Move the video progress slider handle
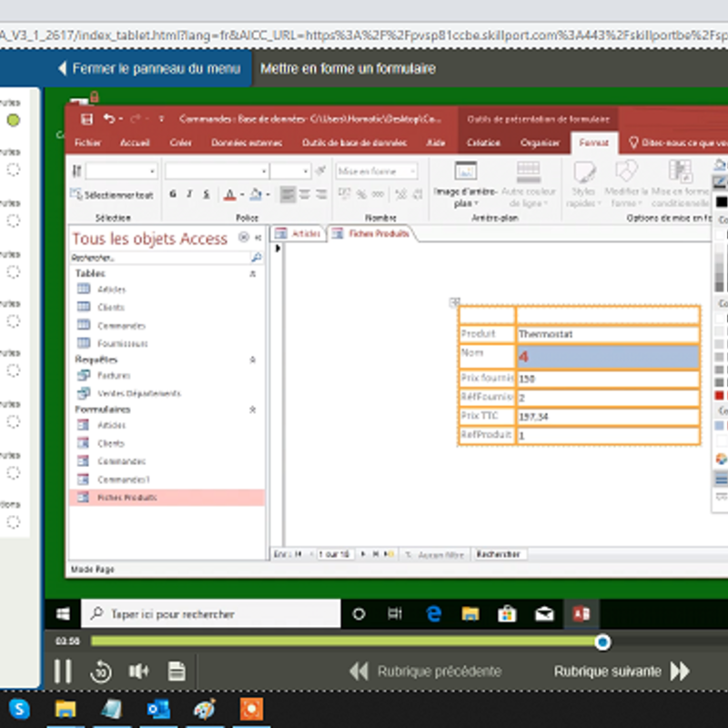 click(602, 642)
